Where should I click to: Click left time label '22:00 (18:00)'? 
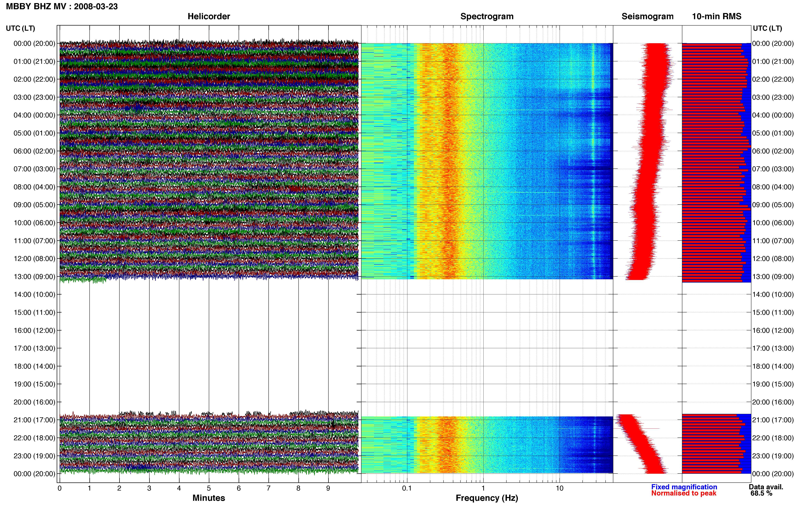tap(35, 438)
